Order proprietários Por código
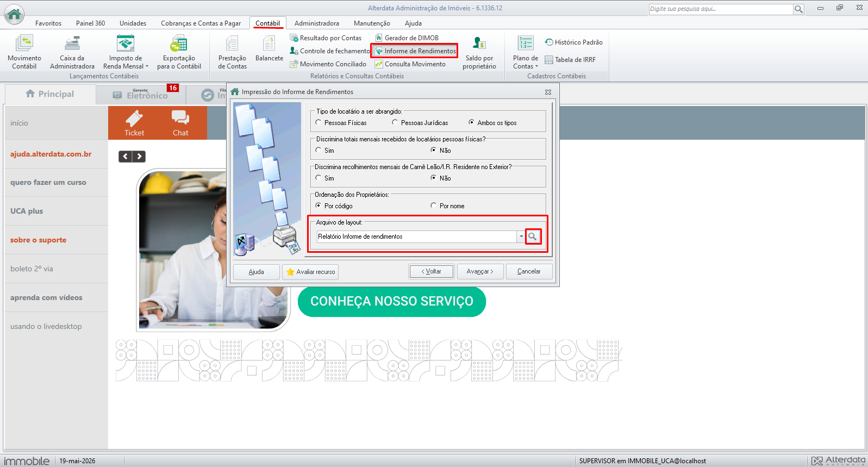Image resolution: width=868 pixels, height=467 pixels. pos(319,206)
